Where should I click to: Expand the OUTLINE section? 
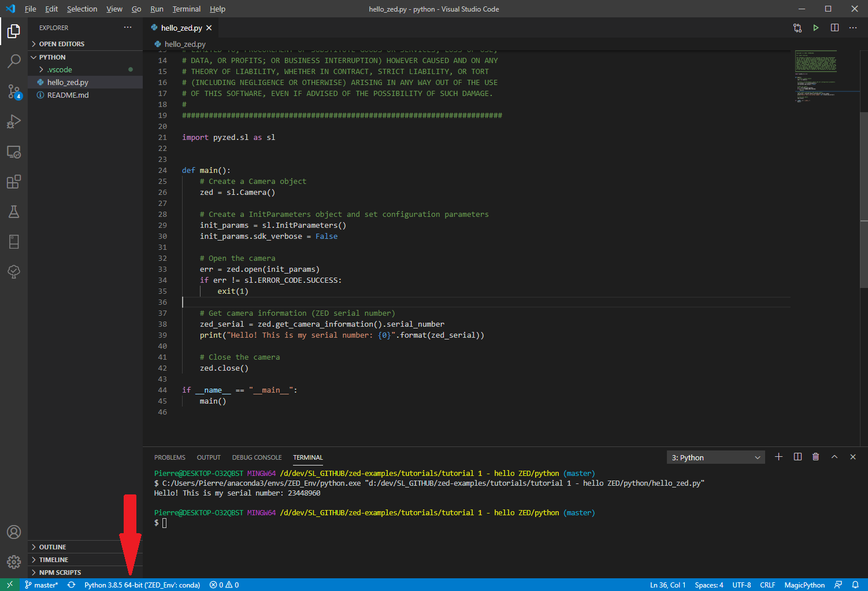(x=53, y=547)
